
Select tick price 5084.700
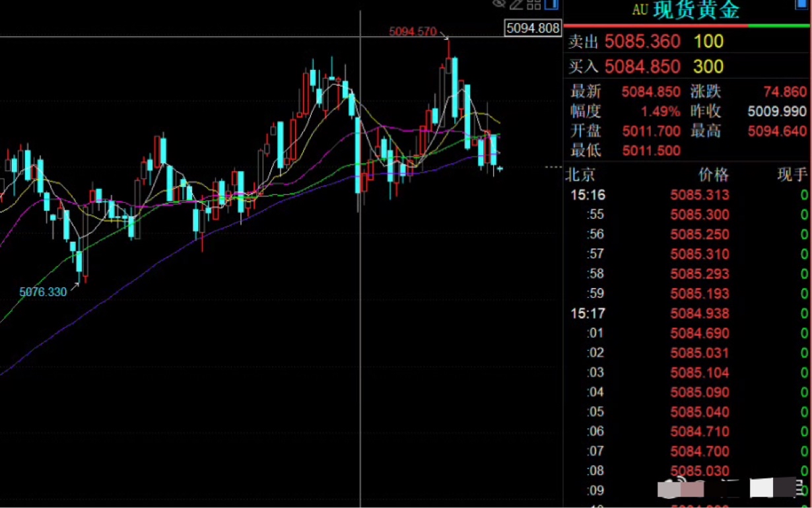700,451
